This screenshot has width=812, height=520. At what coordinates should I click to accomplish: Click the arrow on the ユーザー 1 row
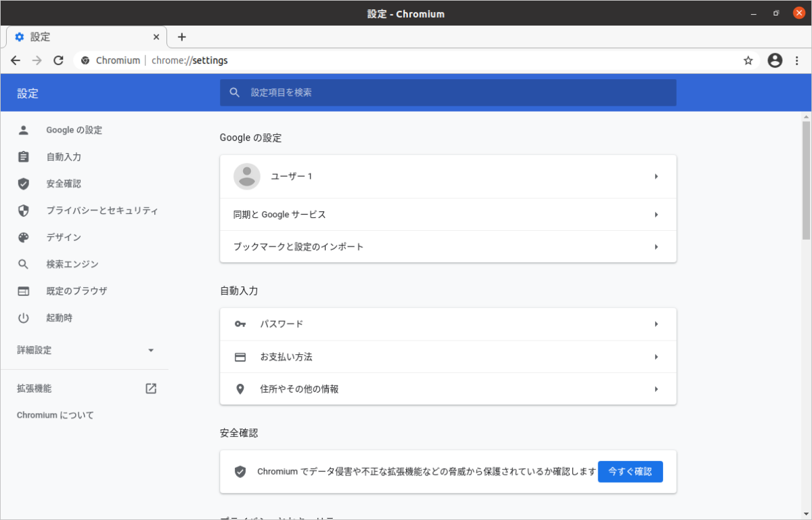click(656, 177)
